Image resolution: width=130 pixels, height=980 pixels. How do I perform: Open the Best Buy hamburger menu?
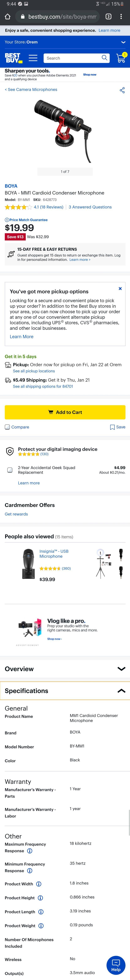[x=33, y=58]
